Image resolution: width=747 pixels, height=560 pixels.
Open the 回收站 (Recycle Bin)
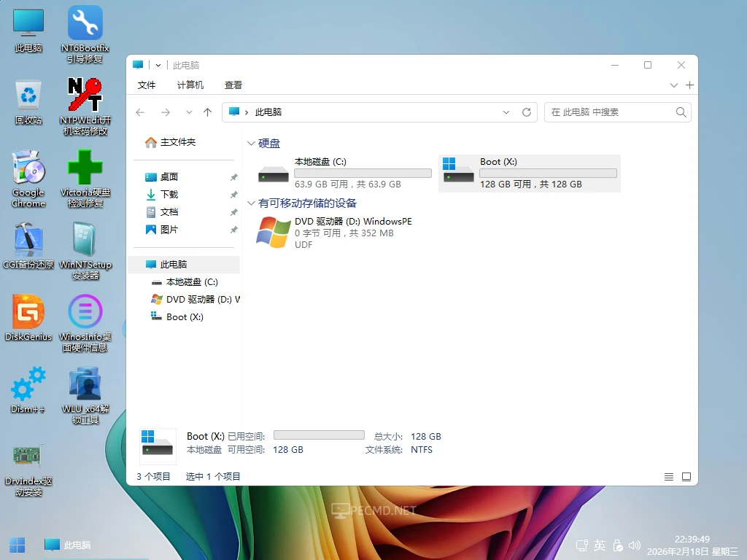[28, 95]
